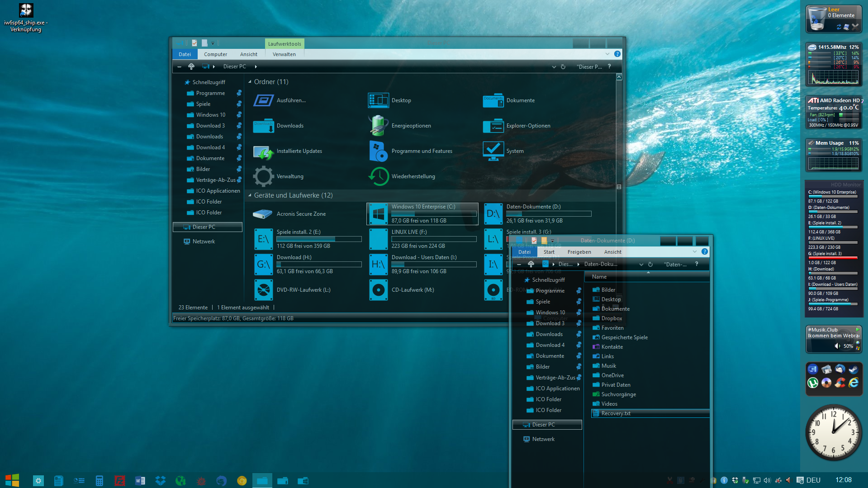Open CCleaner in the launcher gadget

(840, 383)
